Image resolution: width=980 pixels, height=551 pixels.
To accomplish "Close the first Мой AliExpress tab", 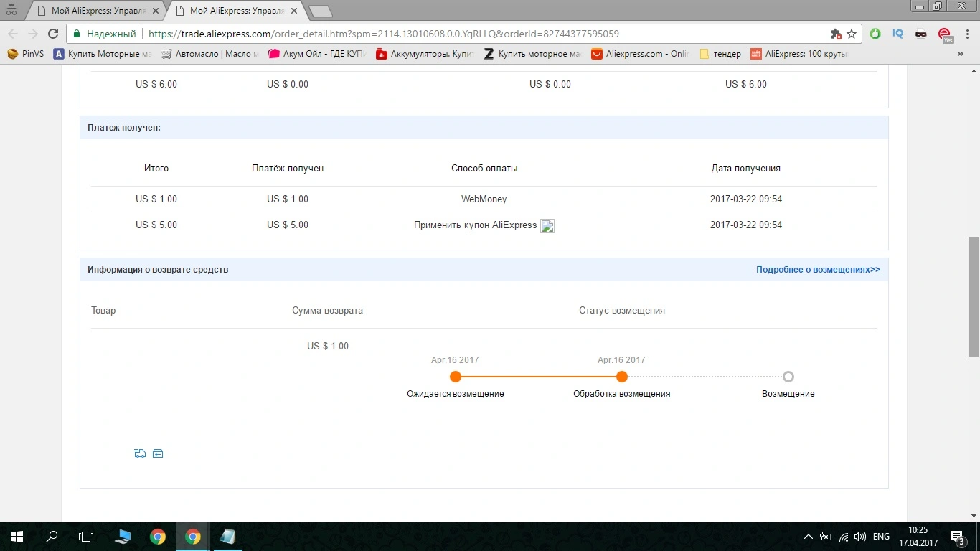I will pos(156,11).
